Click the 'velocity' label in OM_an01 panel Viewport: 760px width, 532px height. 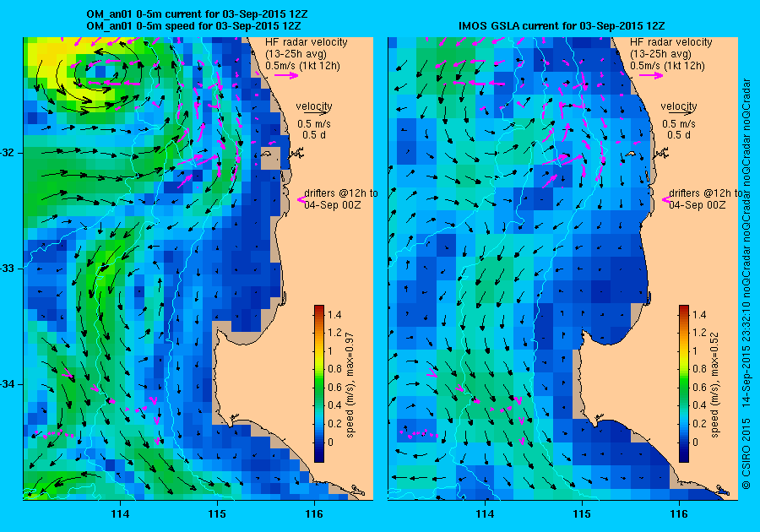coord(314,106)
